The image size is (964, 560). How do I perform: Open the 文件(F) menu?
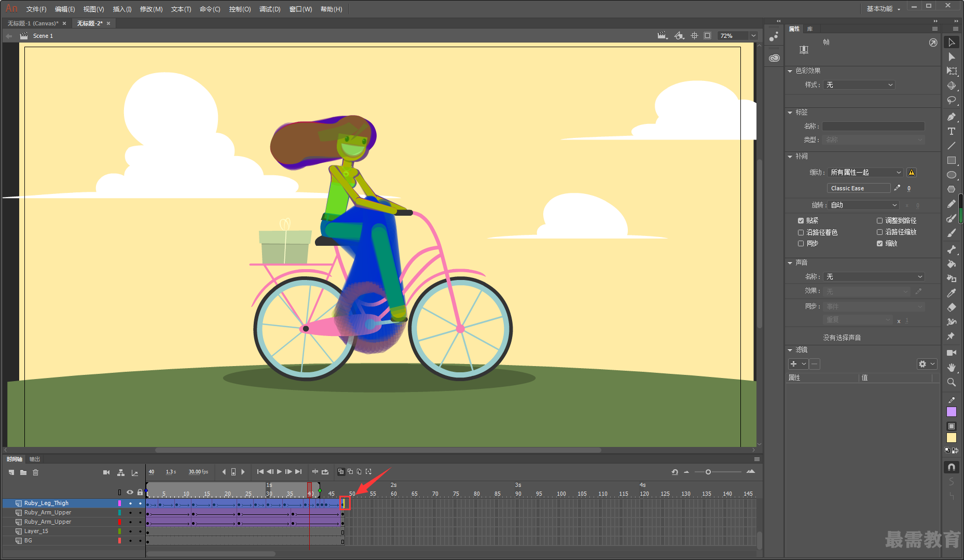36,9
